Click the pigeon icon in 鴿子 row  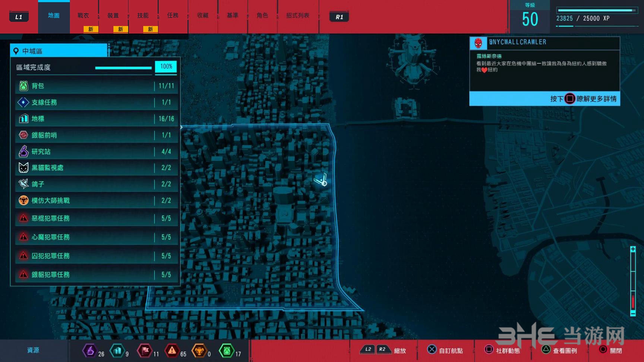[23, 184]
